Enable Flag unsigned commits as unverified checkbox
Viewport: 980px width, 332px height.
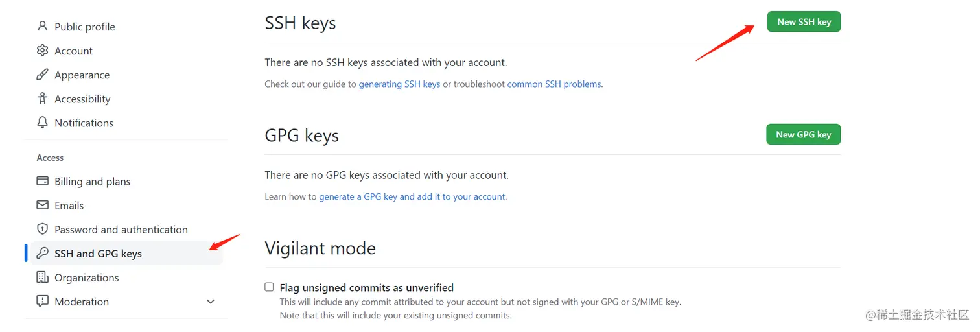270,287
